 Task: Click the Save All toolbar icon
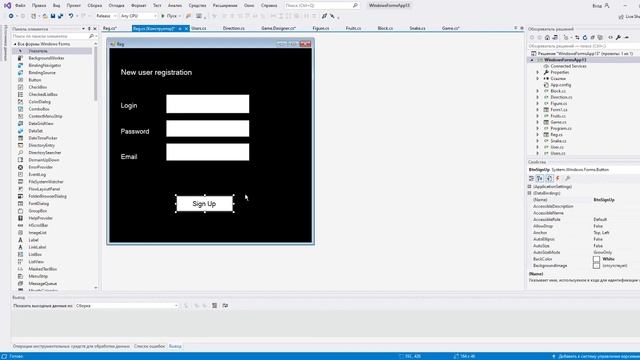(60, 16)
